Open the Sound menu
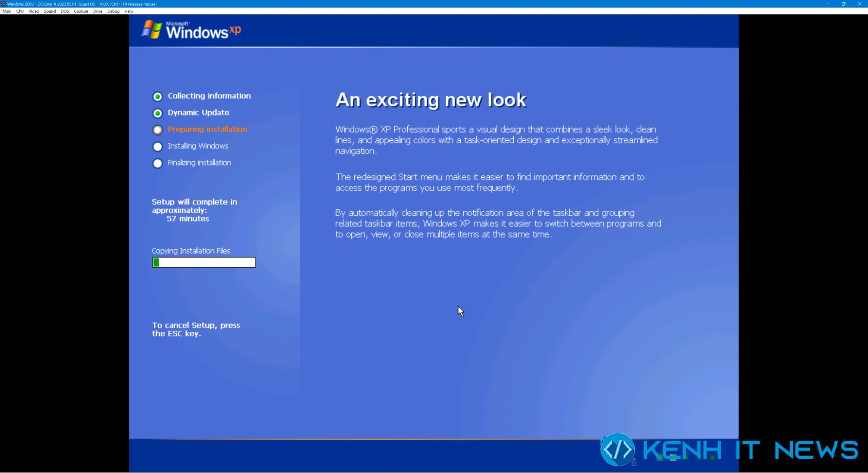 [x=50, y=11]
